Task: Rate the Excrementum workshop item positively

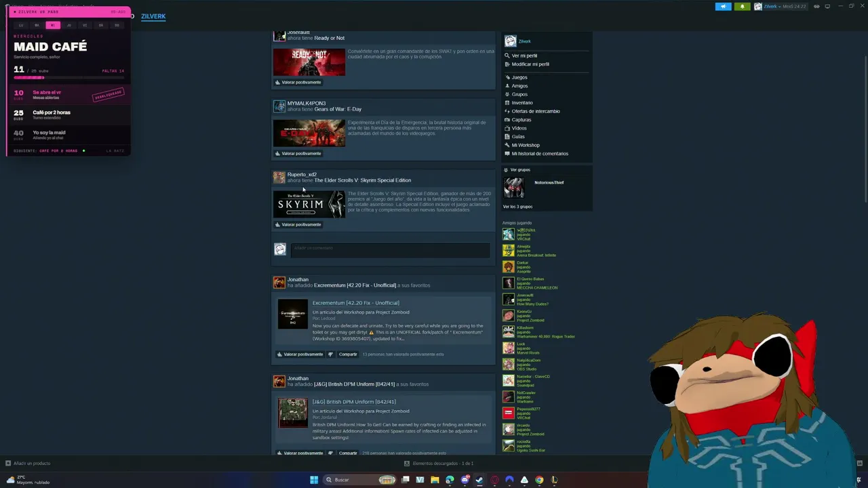Action: pyautogui.click(x=300, y=354)
